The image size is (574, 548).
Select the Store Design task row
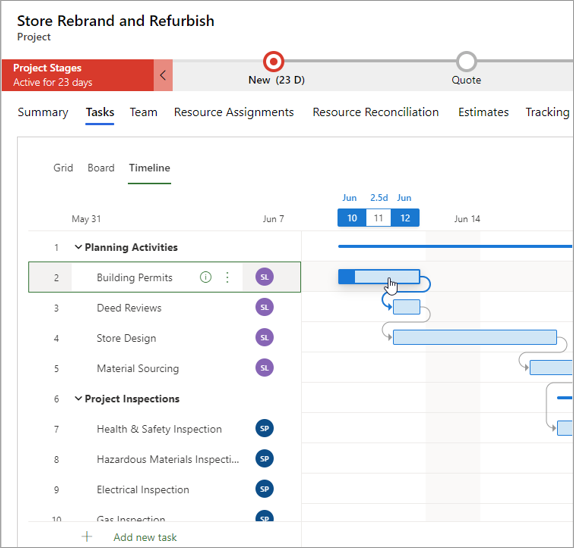164,338
